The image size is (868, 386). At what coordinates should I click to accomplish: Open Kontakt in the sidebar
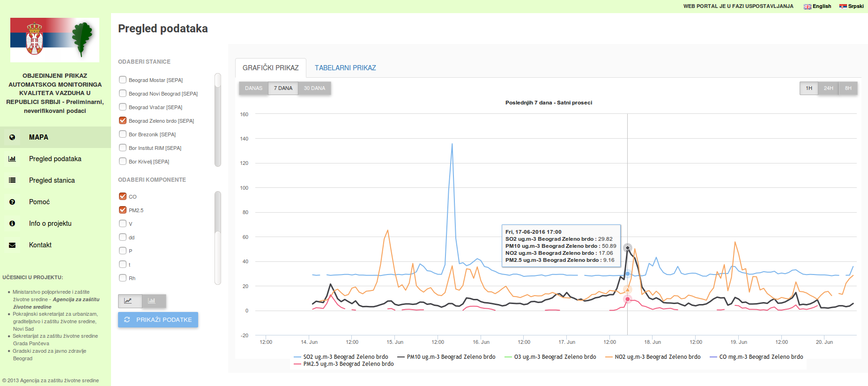click(55, 245)
